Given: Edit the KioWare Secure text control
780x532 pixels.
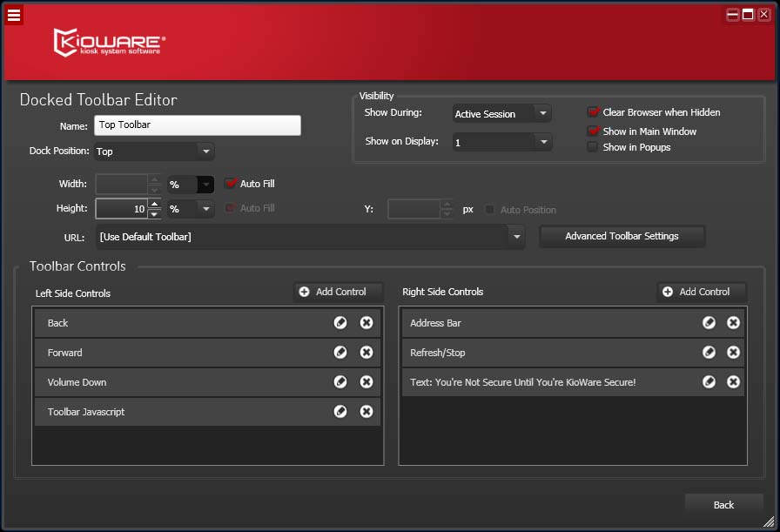Looking at the screenshot, I should 709,381.
